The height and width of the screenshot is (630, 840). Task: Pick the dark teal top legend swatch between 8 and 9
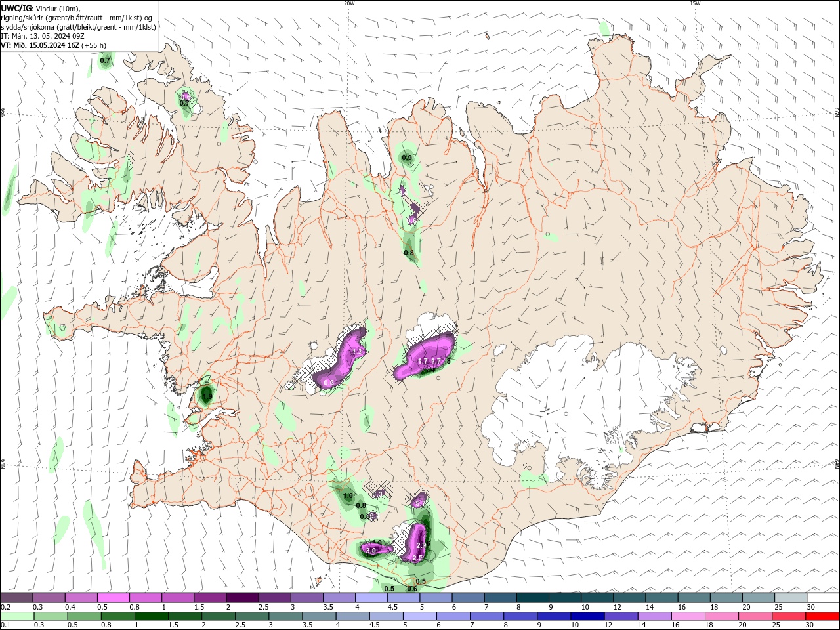point(532,597)
